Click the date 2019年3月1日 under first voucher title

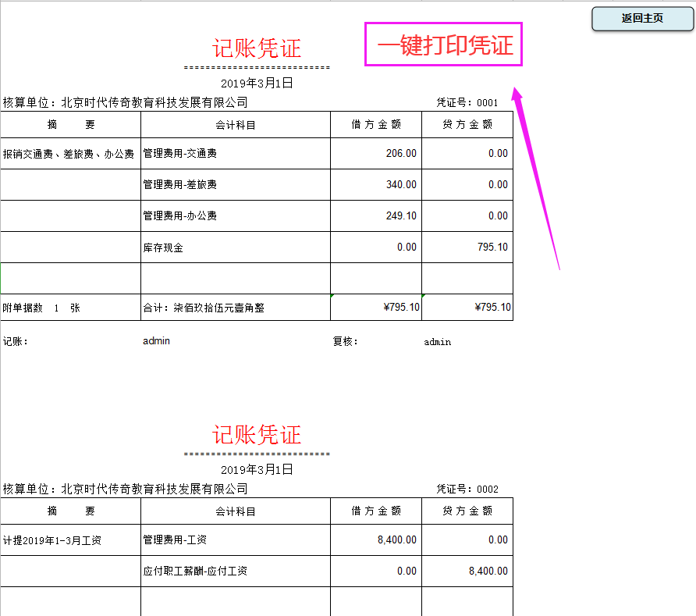point(257,83)
